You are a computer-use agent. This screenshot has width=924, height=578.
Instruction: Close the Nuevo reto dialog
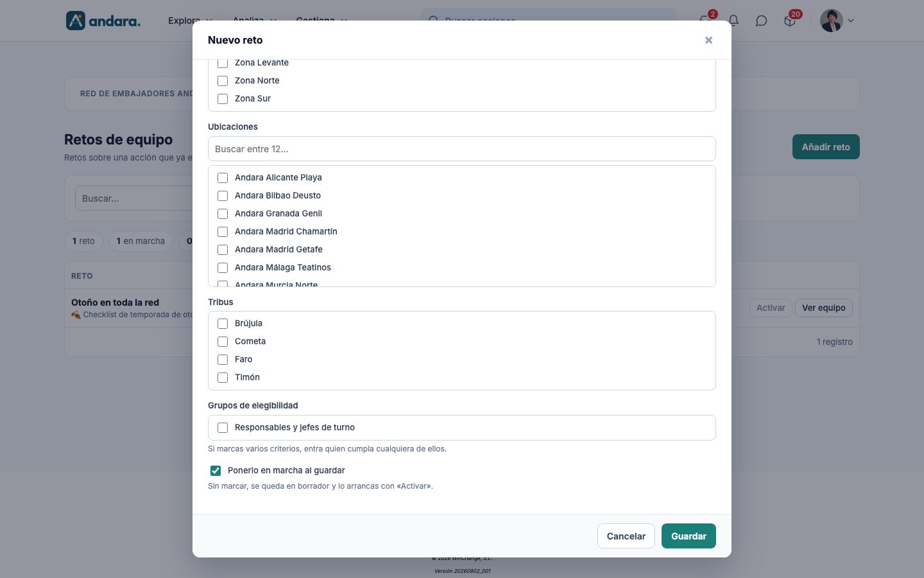pyautogui.click(x=708, y=40)
